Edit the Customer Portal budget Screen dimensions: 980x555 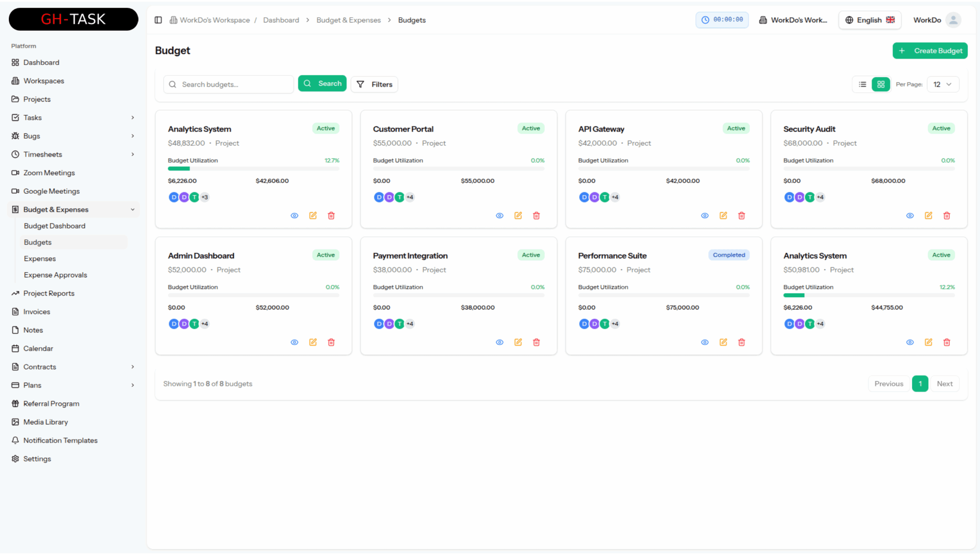point(518,216)
